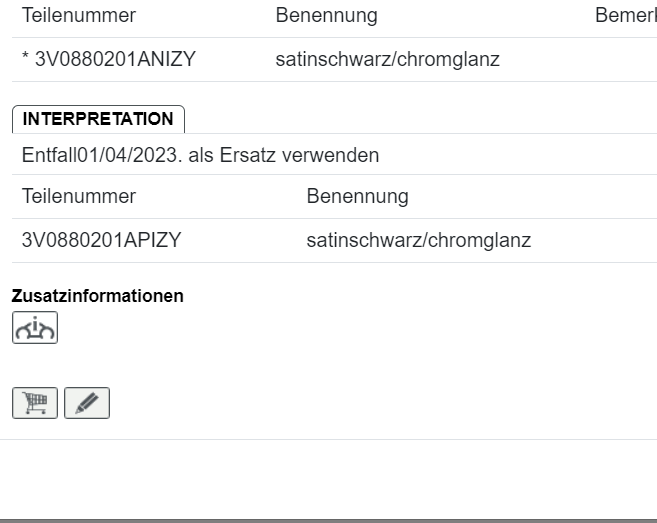Click the truncated Bemerk column header
The image size is (657, 523).
click(624, 17)
